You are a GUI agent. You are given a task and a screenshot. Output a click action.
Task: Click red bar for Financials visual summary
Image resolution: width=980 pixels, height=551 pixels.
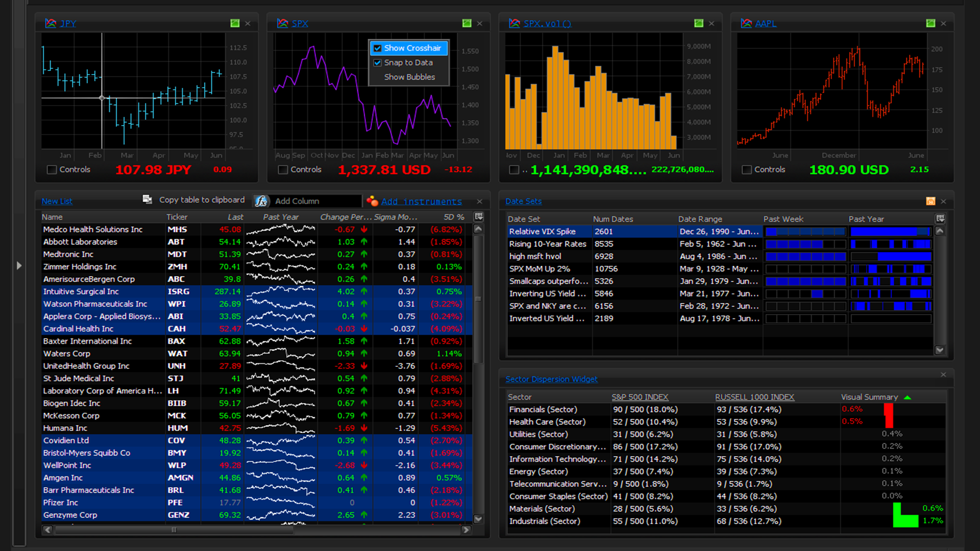pyautogui.click(x=889, y=410)
